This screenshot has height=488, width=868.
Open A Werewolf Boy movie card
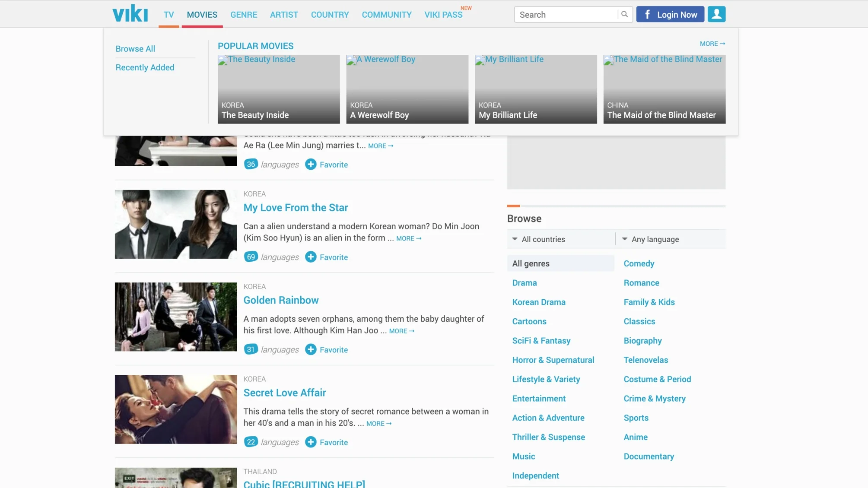tap(407, 89)
